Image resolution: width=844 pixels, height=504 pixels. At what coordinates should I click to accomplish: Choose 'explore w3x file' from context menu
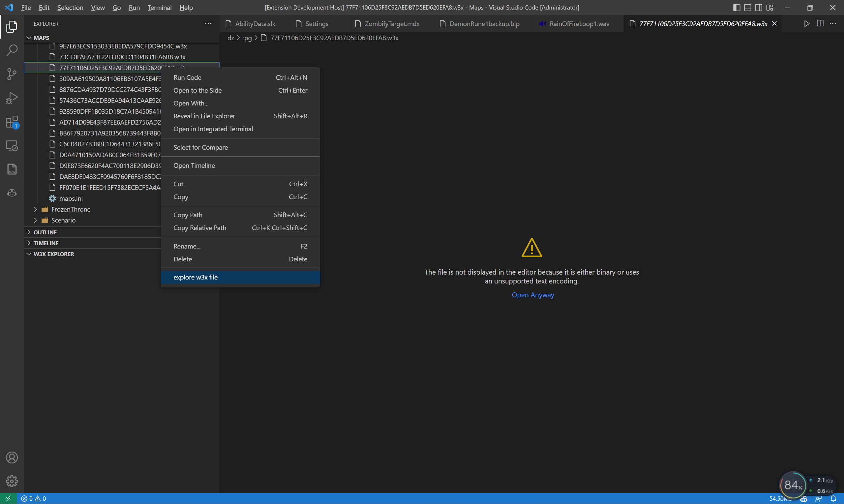click(x=240, y=277)
